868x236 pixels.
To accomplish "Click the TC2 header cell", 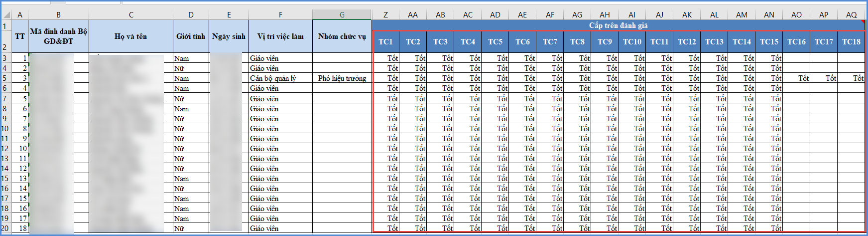I will (x=413, y=42).
